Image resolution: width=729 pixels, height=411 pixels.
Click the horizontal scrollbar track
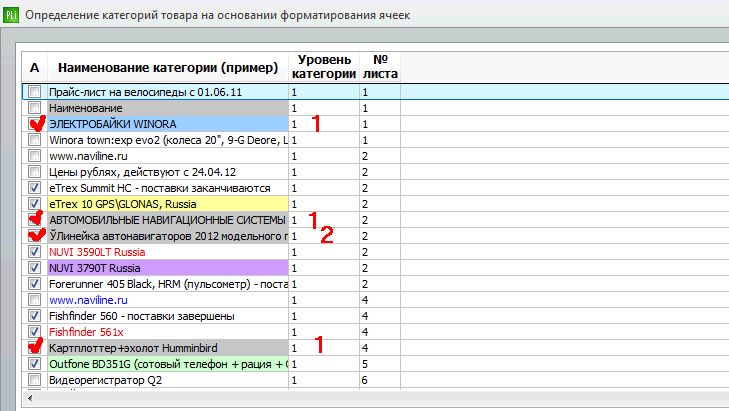pos(381,398)
